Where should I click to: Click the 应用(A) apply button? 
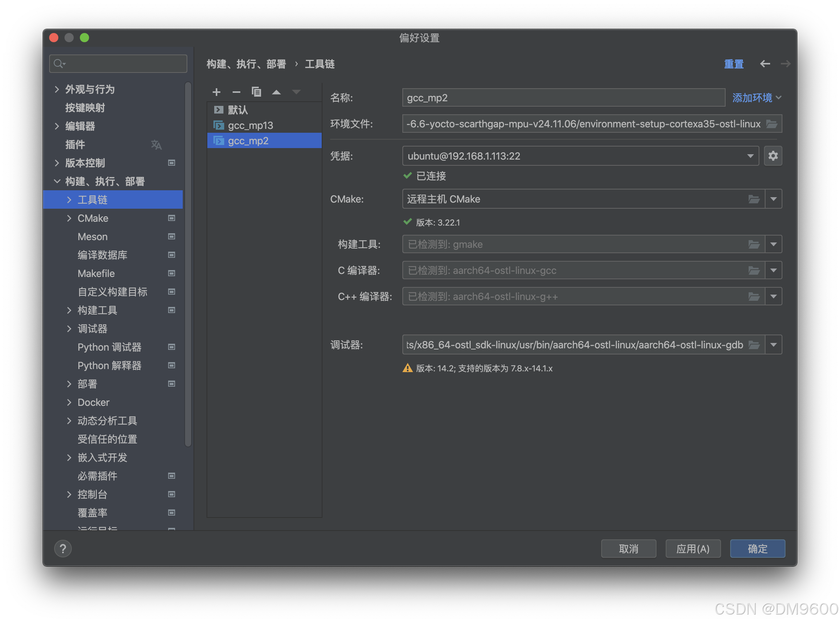(693, 549)
